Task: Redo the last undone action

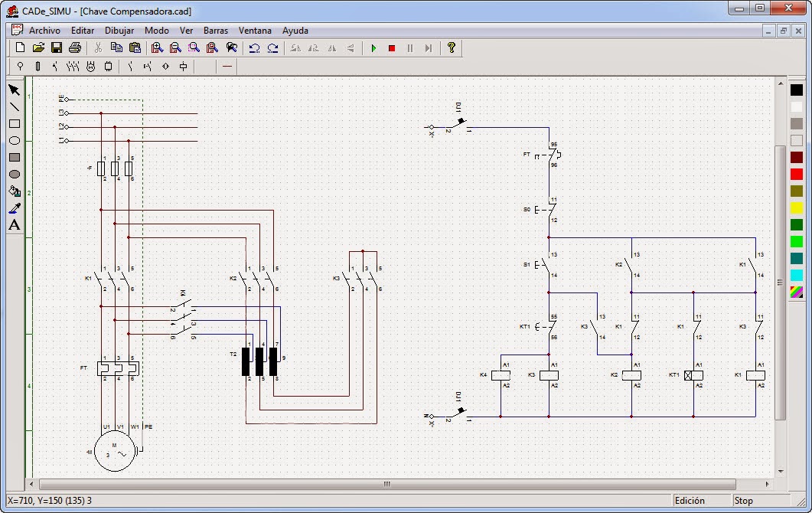Action: coord(273,47)
